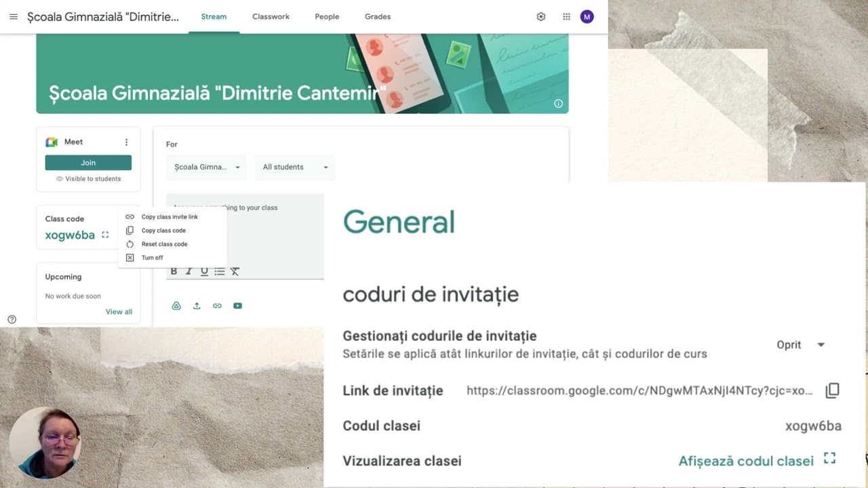Click the Join button for Meet
Image resolution: width=868 pixels, height=488 pixels.
pyautogui.click(x=88, y=163)
